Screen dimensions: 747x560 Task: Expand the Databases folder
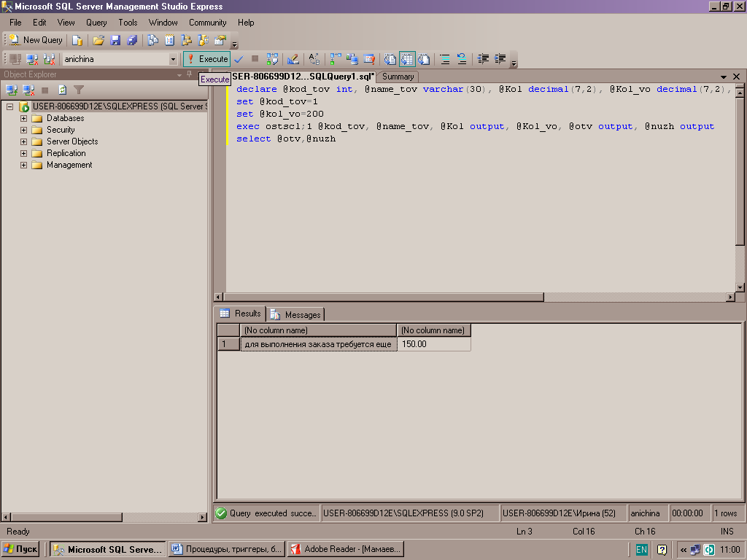click(23, 118)
